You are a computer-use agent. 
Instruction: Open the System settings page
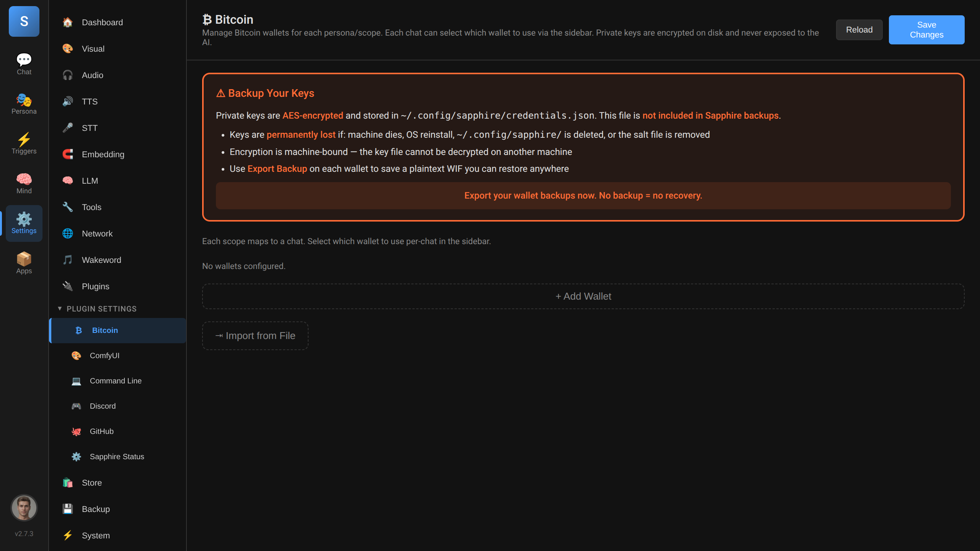coord(118,535)
